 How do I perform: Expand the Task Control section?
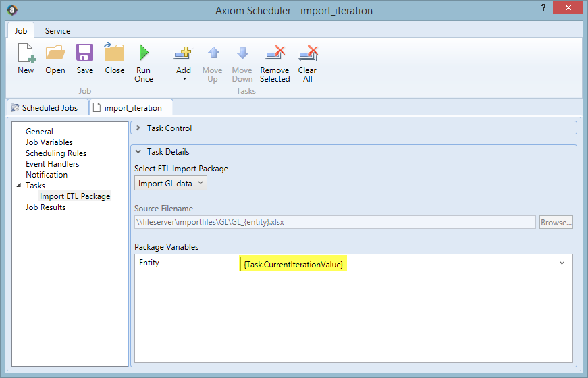click(x=138, y=128)
